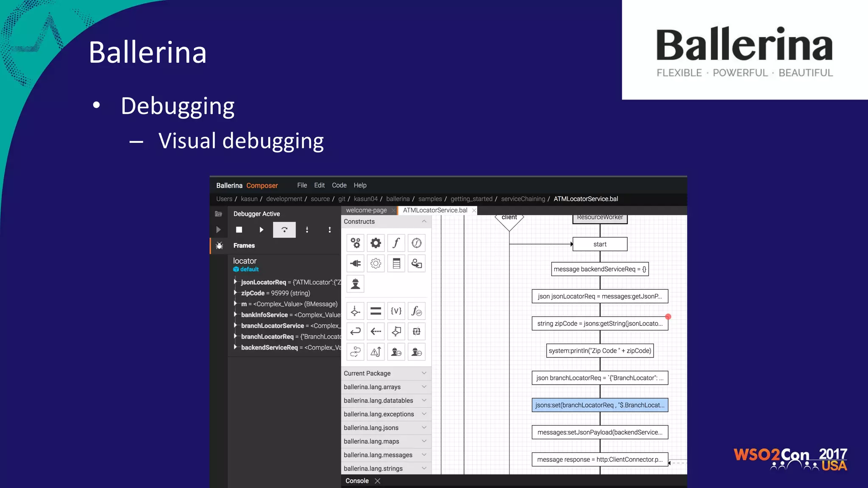868x488 pixels.
Task: Add a resource construct with the solid gear icon
Action: (376, 243)
